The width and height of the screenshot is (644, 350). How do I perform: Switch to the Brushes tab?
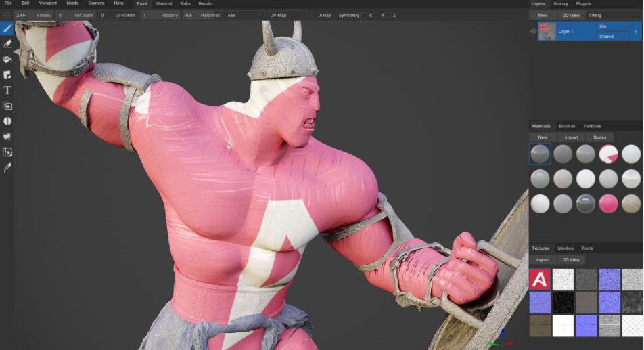coord(567,126)
